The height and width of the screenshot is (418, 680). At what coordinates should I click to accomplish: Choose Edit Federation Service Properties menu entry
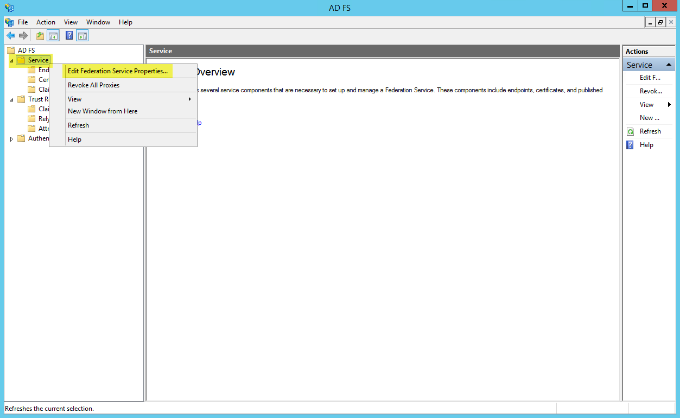tap(117, 71)
